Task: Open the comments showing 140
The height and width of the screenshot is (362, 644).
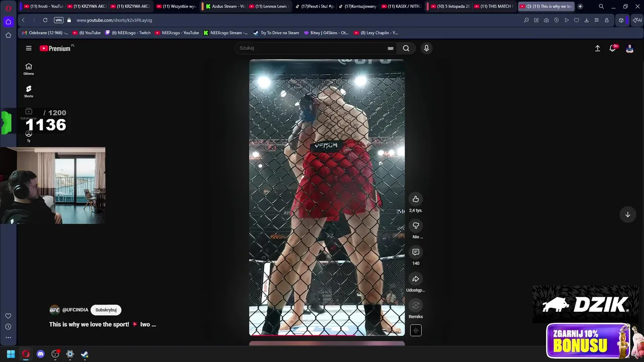Action: point(416,252)
